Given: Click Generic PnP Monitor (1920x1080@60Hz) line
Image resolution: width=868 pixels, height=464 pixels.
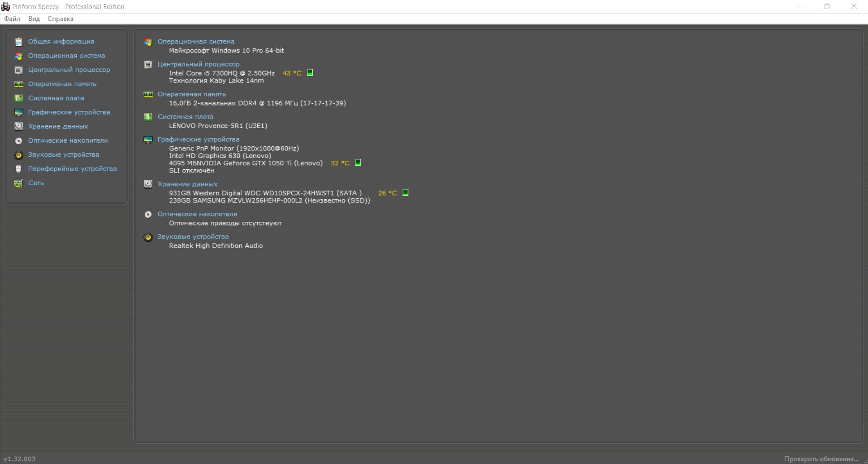Looking at the screenshot, I should click(234, 148).
